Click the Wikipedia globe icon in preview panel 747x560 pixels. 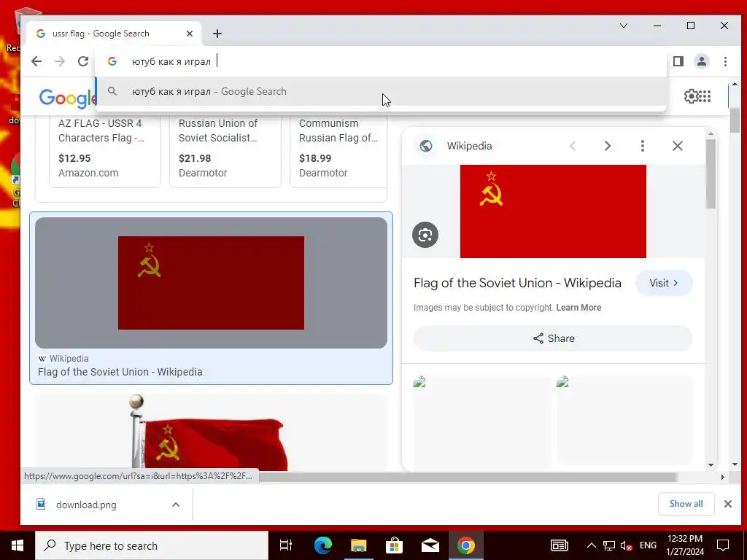pos(426,146)
